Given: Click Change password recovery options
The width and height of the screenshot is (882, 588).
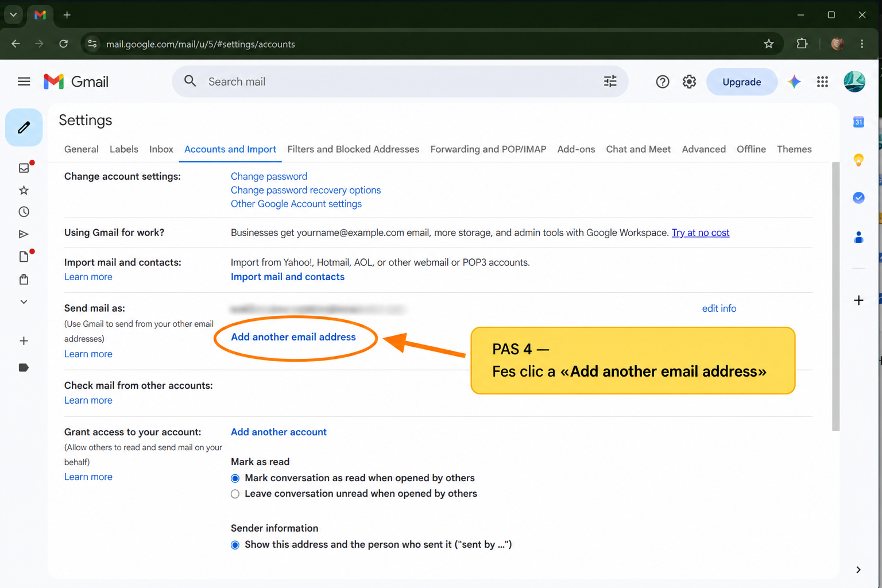Looking at the screenshot, I should click(305, 190).
